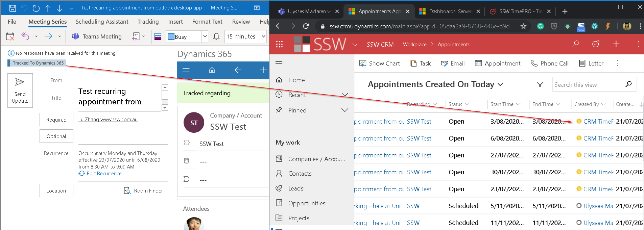Click the Show Chart command
This screenshot has height=230, width=644.
coord(379,63)
